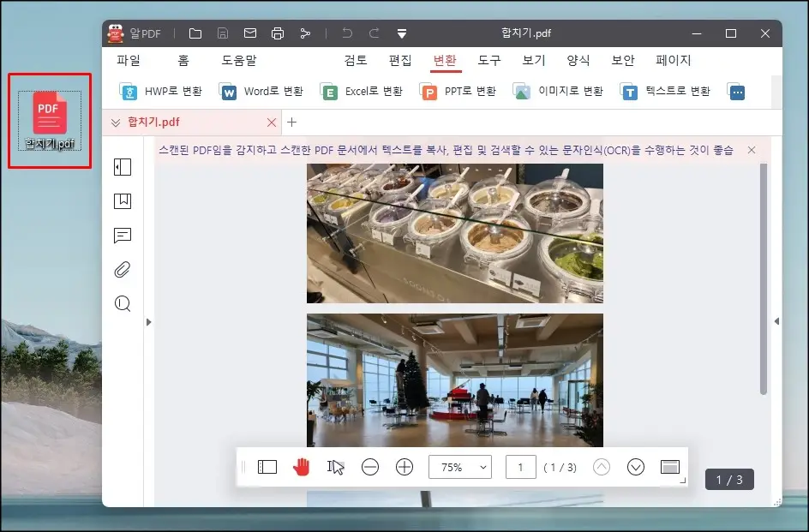Open the document search panel

[123, 303]
